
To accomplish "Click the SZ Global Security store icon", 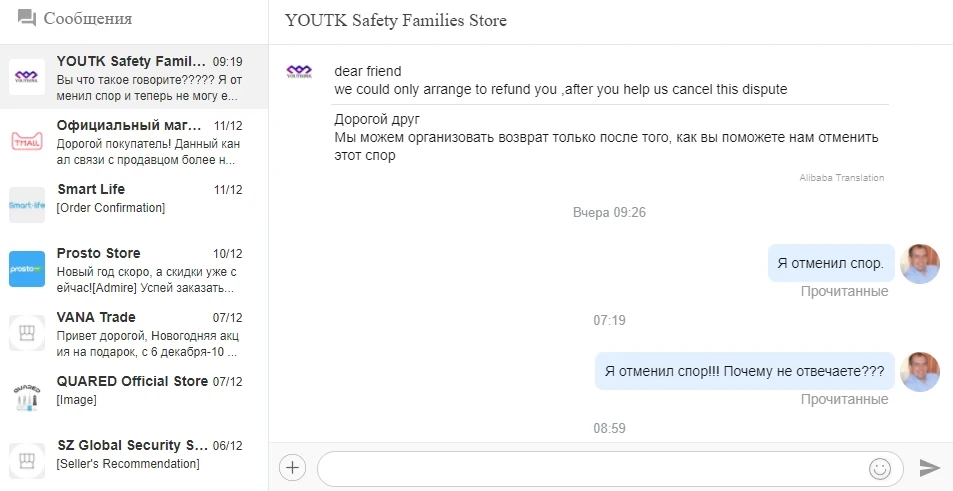I will point(27,461).
